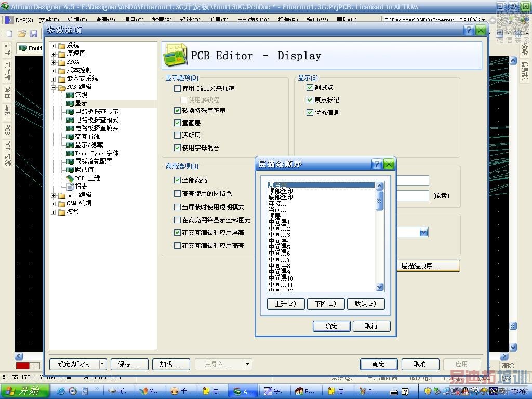532x399 pixels.
Task: Open the 鼠标滚轮配置 page
Action: click(x=94, y=162)
